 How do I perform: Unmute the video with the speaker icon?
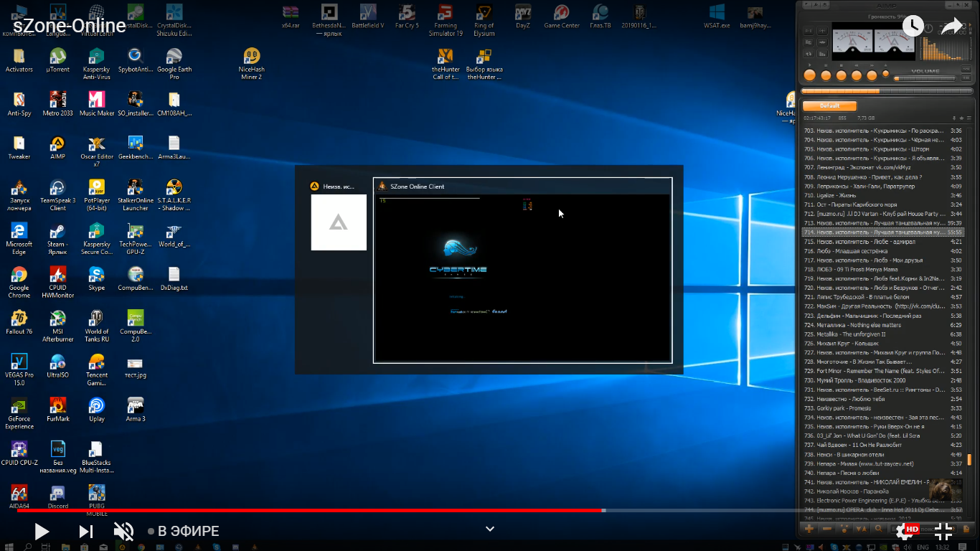123,532
